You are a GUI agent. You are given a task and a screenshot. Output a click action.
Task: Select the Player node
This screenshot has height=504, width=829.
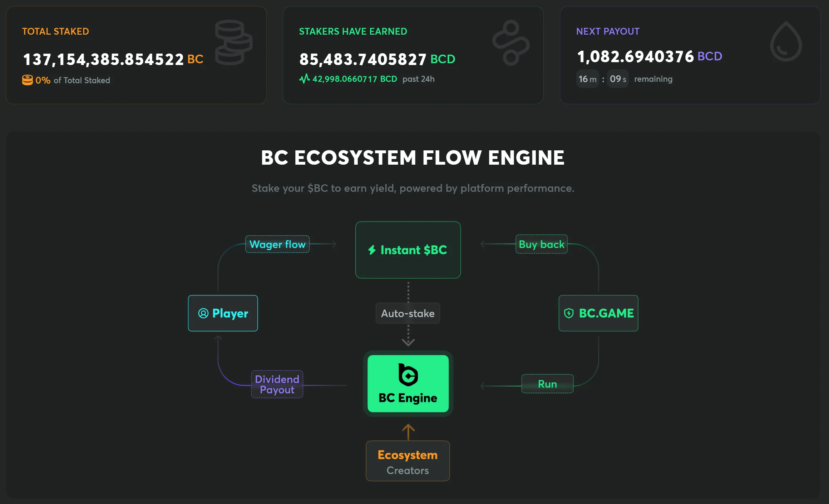click(222, 313)
